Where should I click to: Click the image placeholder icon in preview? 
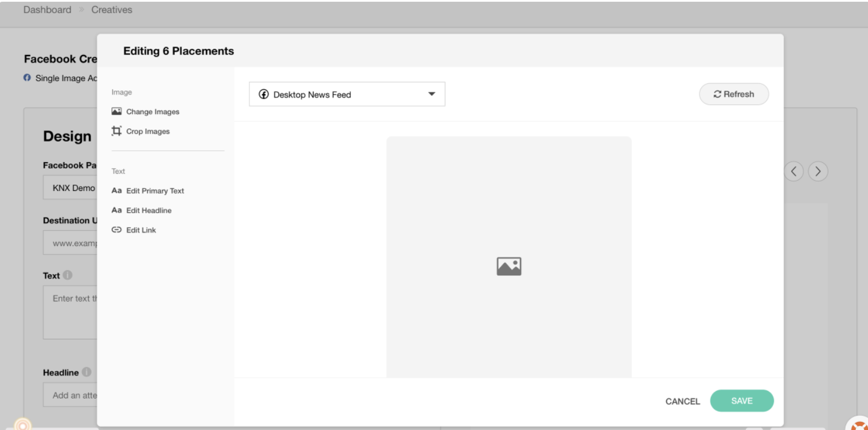509,267
